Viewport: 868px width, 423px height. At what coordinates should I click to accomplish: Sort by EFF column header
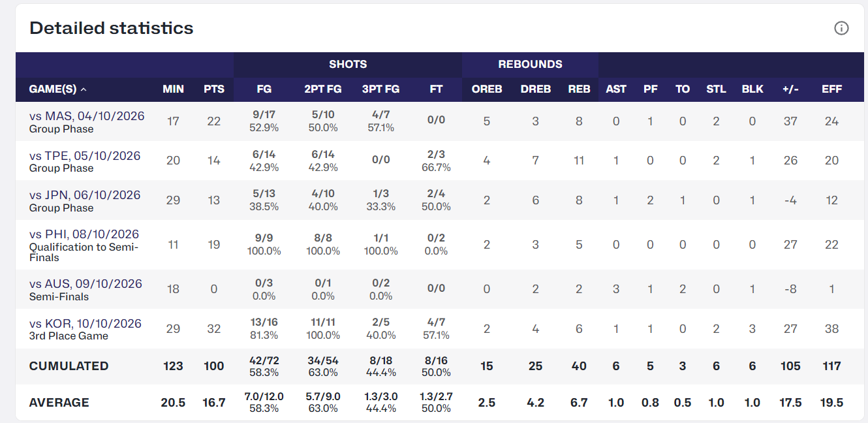click(x=831, y=89)
